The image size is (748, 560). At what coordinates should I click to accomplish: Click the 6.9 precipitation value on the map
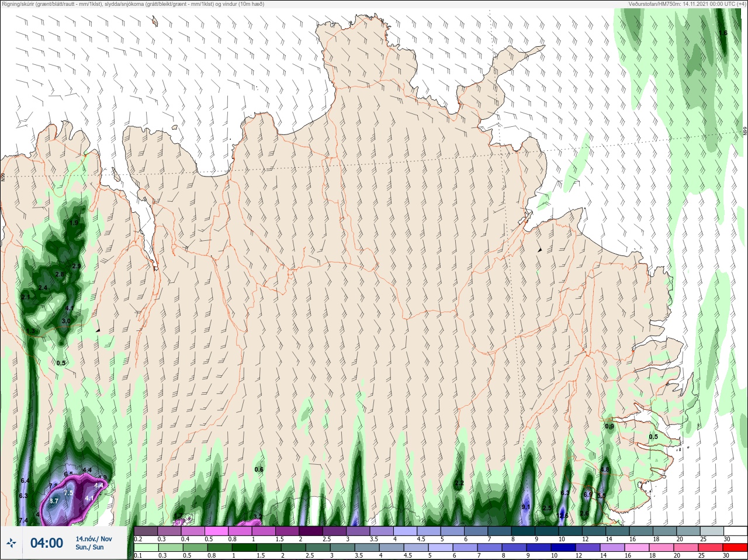pyautogui.click(x=588, y=495)
